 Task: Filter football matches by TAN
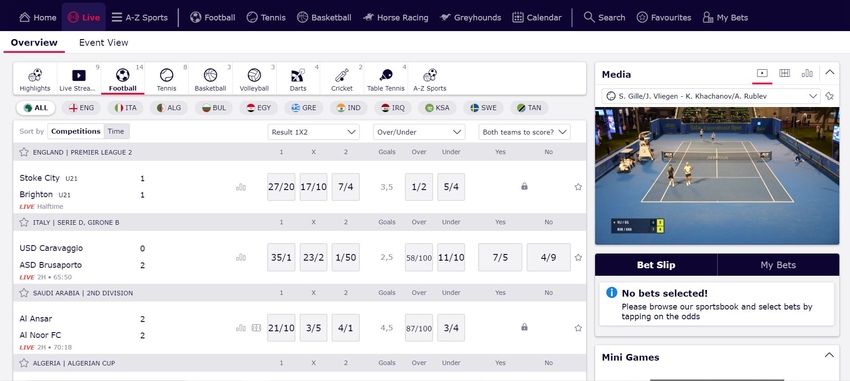pos(529,108)
